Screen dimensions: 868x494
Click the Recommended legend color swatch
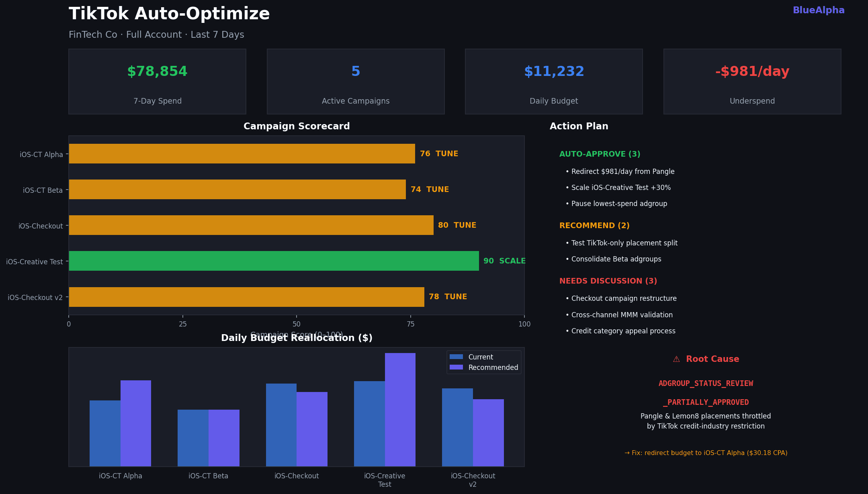point(456,367)
